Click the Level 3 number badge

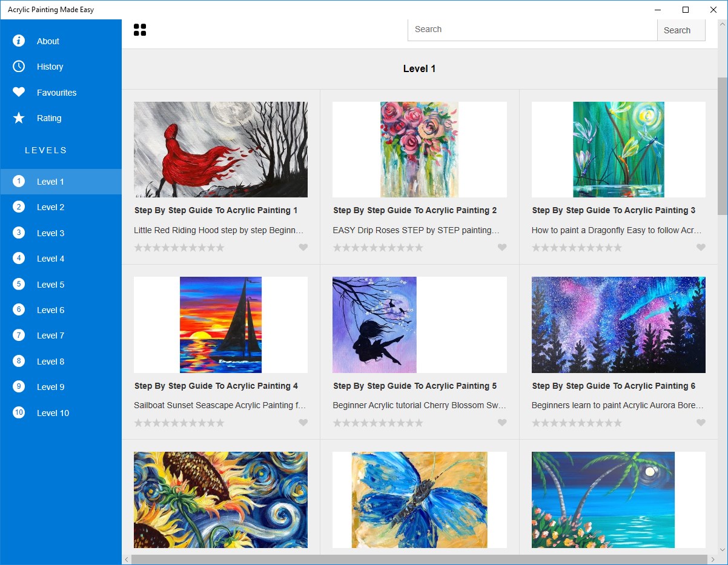point(19,233)
